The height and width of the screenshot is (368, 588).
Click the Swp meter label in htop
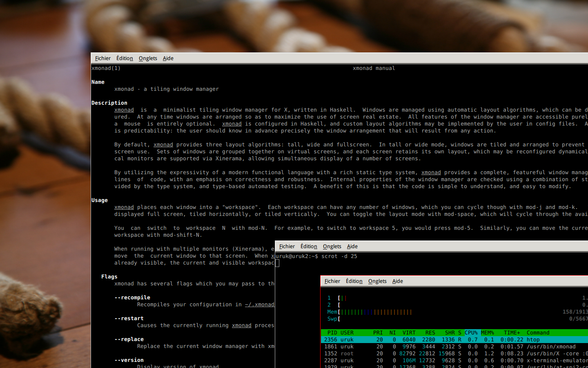pos(332,319)
